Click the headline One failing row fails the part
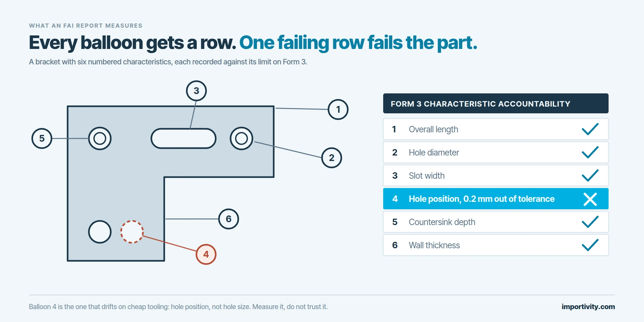The image size is (644, 322). tap(358, 43)
